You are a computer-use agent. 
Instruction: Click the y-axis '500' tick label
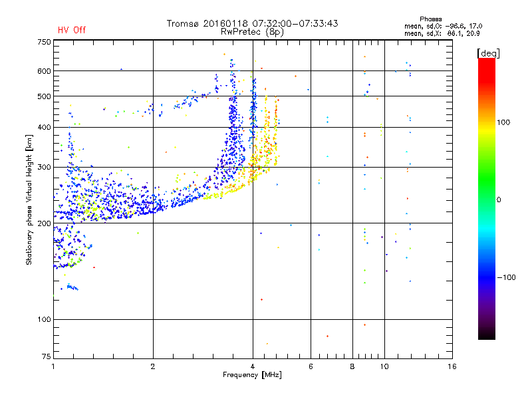click(x=44, y=96)
